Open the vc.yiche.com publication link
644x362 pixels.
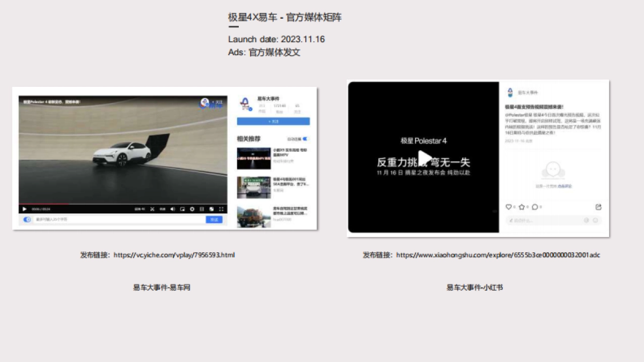[174, 255]
